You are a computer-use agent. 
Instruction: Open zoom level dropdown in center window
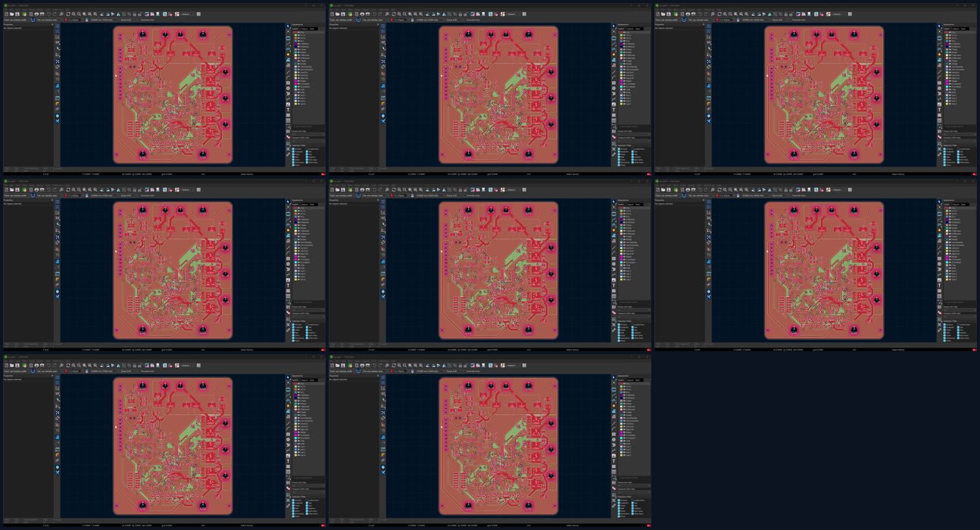click(x=454, y=195)
